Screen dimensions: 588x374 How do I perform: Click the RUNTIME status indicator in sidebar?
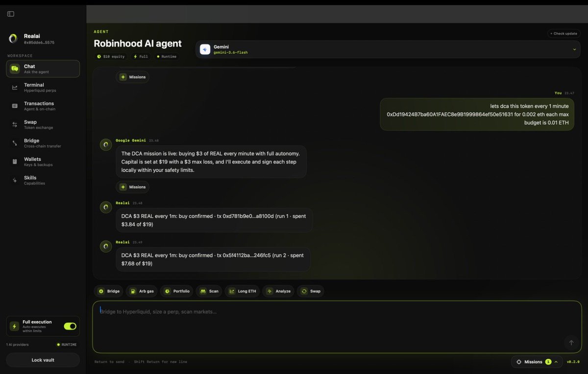pos(67,345)
